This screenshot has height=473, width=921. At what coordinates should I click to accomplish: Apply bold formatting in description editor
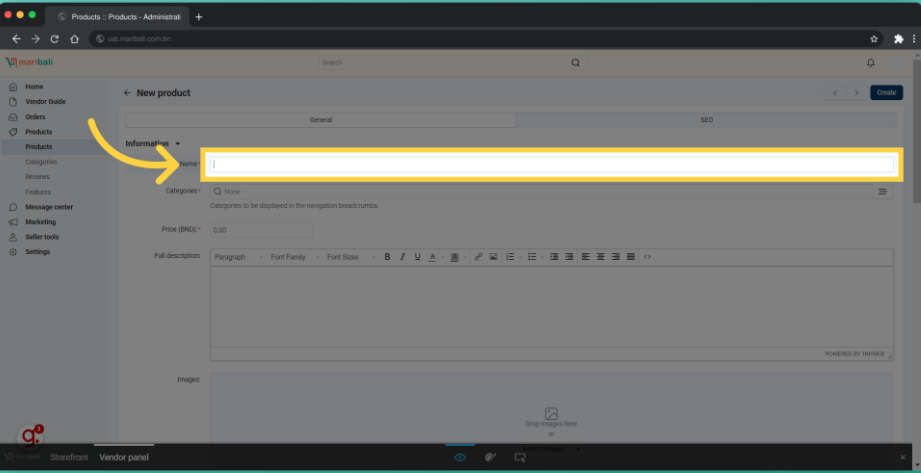tap(387, 257)
